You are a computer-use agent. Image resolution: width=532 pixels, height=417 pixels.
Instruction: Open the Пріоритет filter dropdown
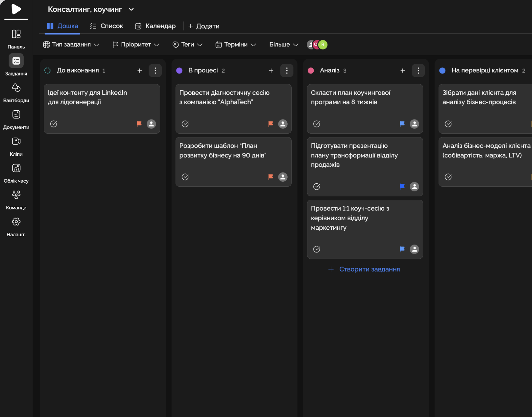click(136, 45)
